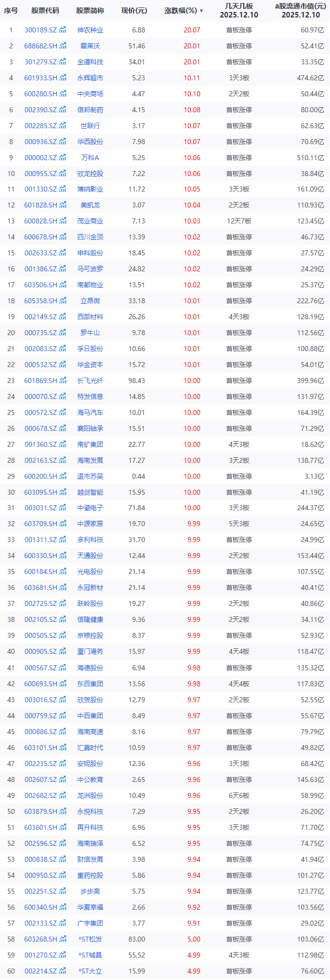
Task: Open stock name link 永辉超市
Action: 90,78
